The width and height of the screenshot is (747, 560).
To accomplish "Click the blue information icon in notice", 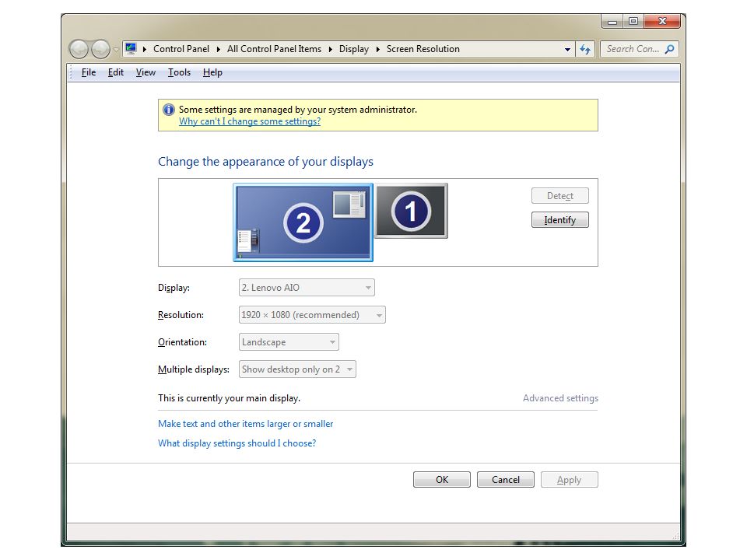I will tap(169, 110).
